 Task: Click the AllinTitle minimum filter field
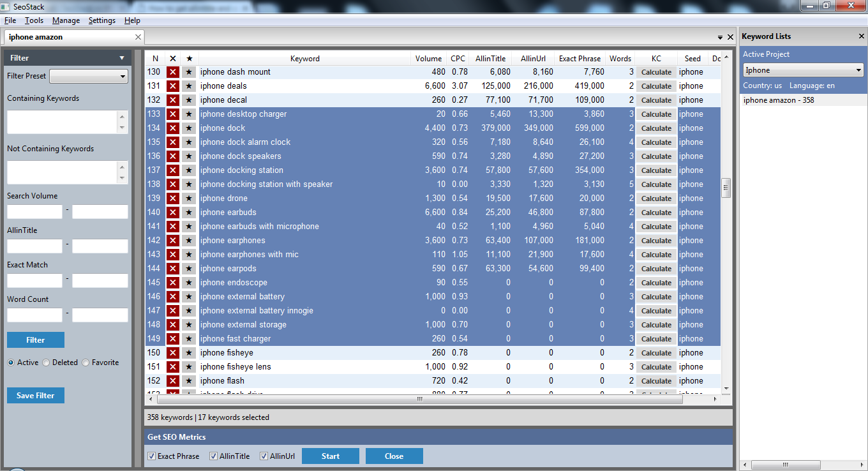point(34,246)
